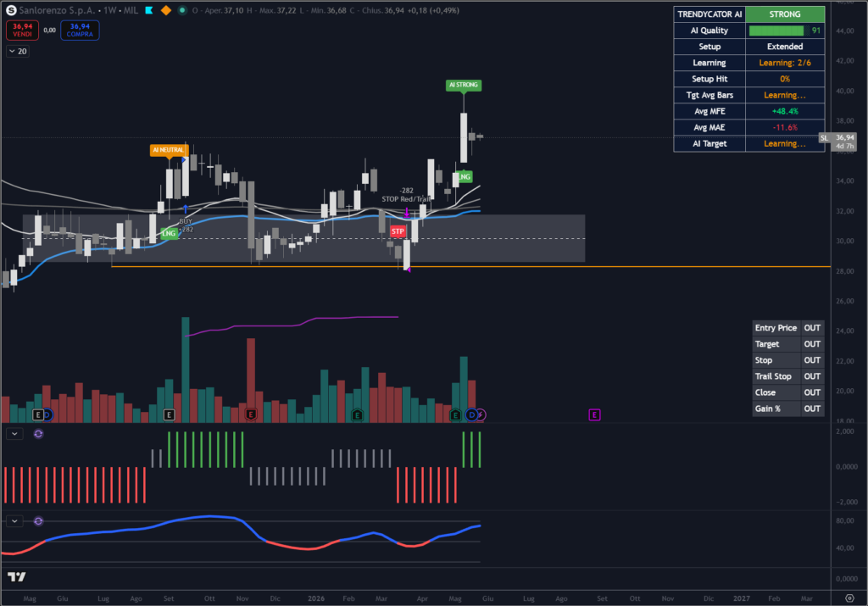Image resolution: width=868 pixels, height=606 pixels.
Task: Collapse the oscillator pane chevron
Action: point(14,520)
